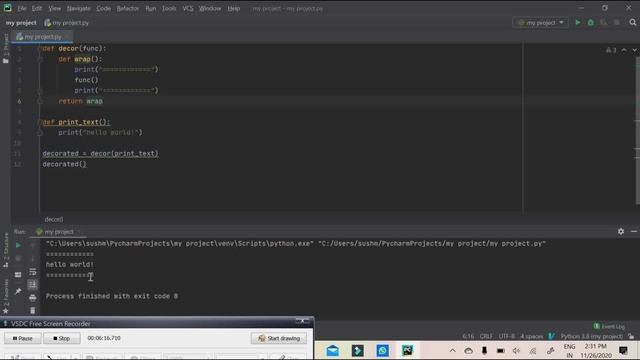Pin the Run tab with the pin icon
The image size is (640, 360).
point(18,291)
